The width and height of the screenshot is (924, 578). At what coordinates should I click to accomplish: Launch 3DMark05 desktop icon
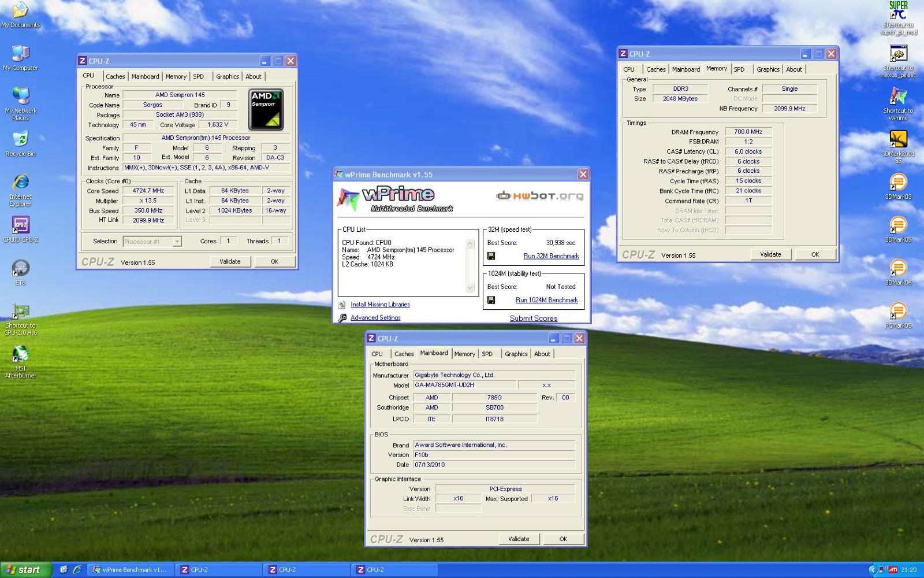898,229
